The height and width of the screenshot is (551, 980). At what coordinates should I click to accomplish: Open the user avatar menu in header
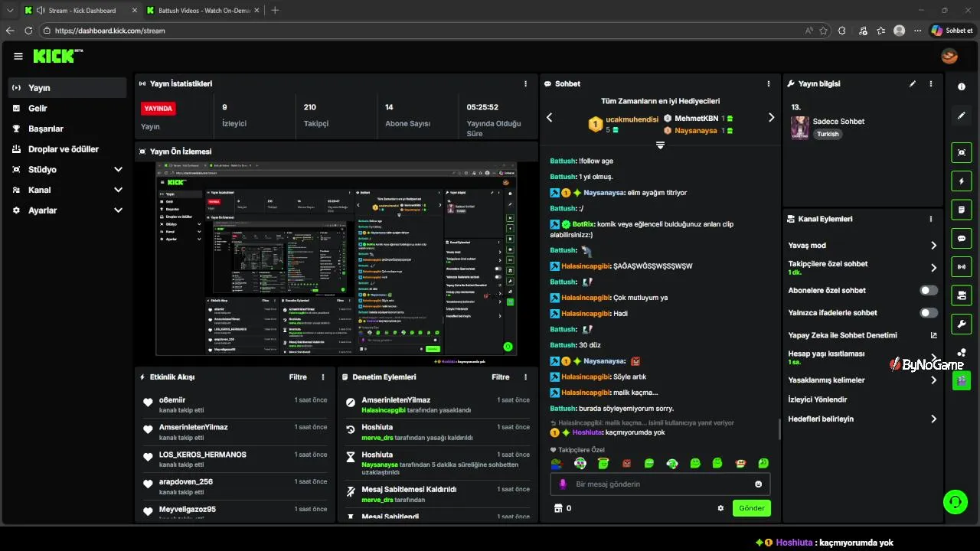point(949,56)
